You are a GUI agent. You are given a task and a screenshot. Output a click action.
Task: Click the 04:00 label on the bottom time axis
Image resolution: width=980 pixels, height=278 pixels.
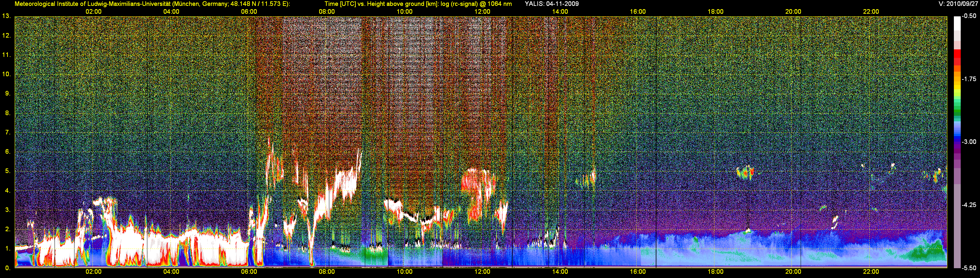pyautogui.click(x=171, y=272)
